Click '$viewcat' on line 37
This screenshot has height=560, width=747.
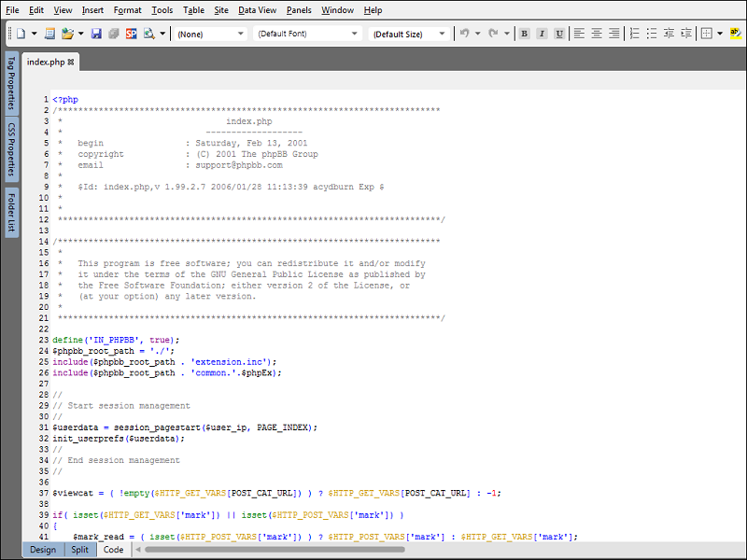click(73, 493)
